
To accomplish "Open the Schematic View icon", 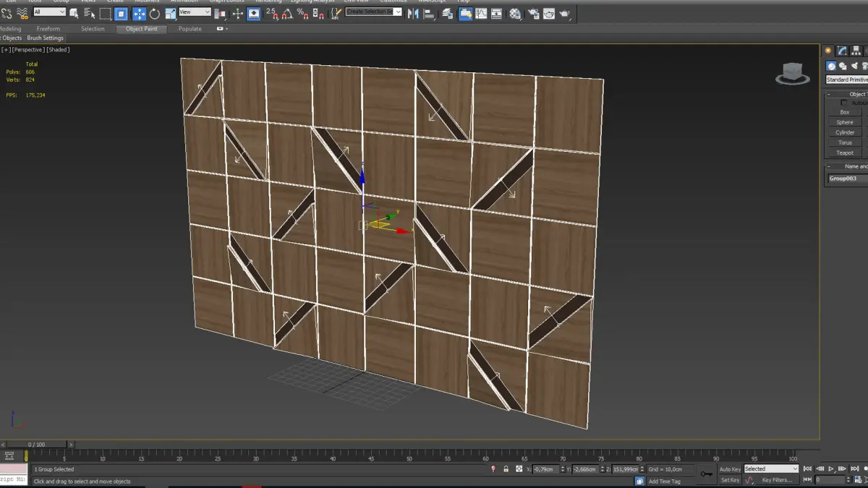I will [497, 13].
